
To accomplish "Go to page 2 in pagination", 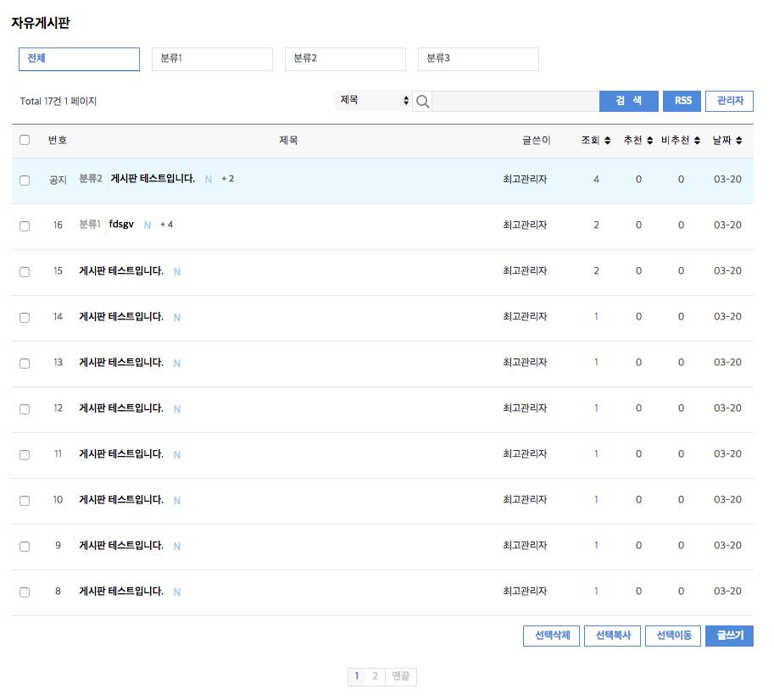I will (x=375, y=676).
